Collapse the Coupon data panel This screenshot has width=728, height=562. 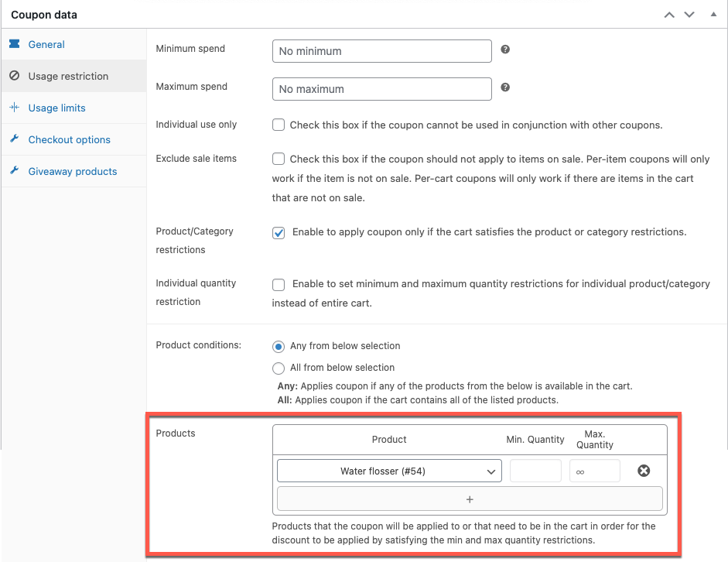pyautogui.click(x=713, y=15)
